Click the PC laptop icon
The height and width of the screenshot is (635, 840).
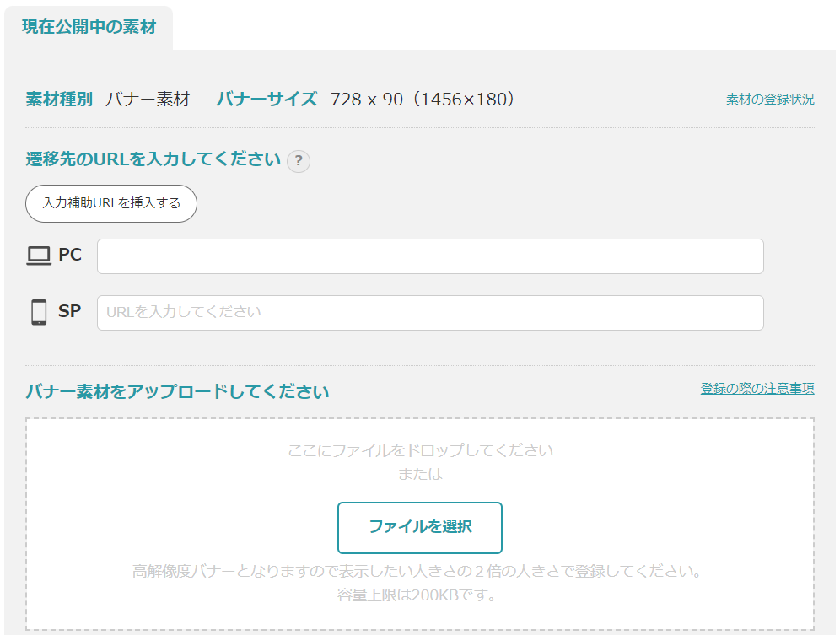[x=39, y=256]
